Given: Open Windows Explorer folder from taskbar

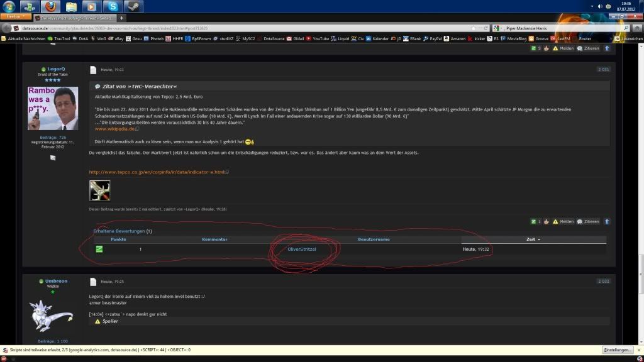Looking at the screenshot, I should [x=71, y=6].
